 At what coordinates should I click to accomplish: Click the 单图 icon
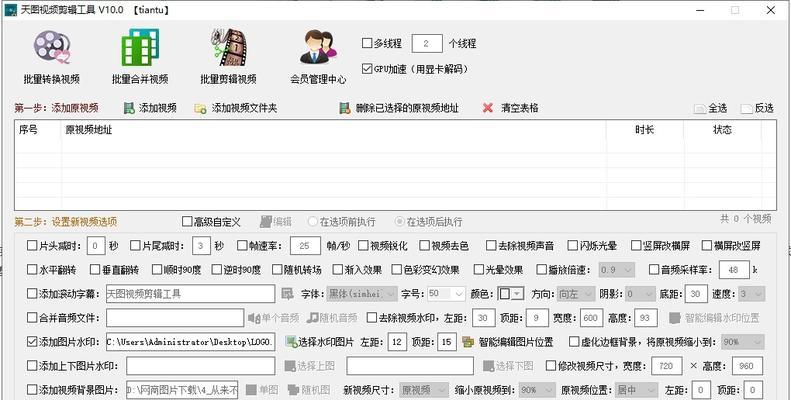click(x=251, y=390)
